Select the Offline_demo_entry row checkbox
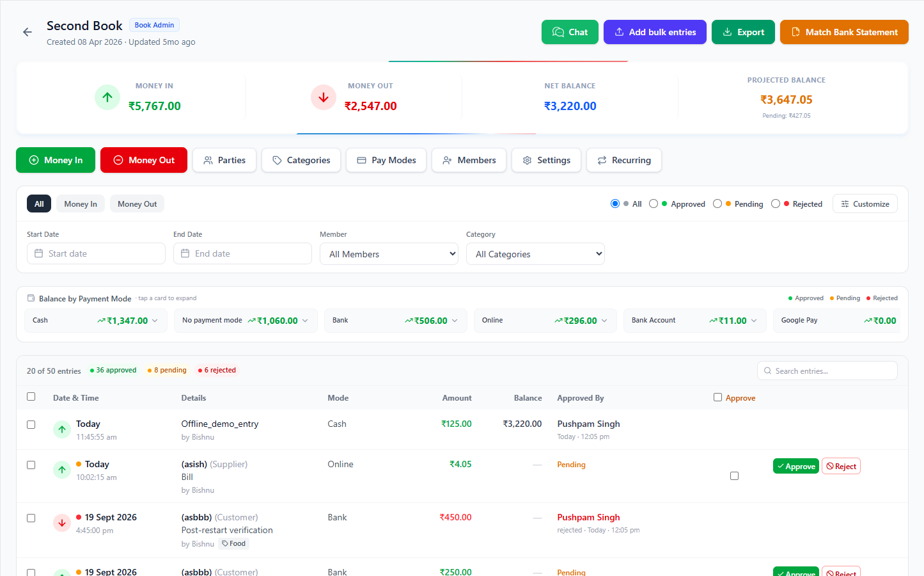 click(31, 424)
